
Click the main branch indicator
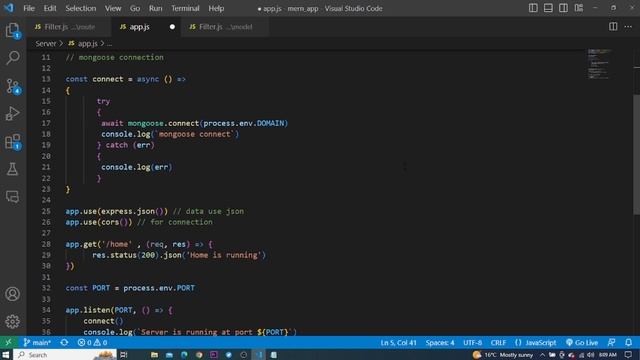click(37, 342)
